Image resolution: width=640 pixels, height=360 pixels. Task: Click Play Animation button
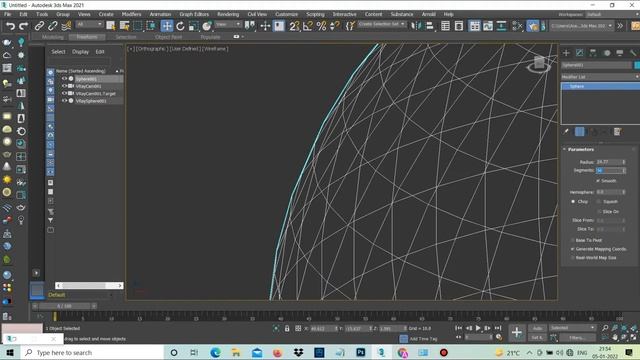478,328
